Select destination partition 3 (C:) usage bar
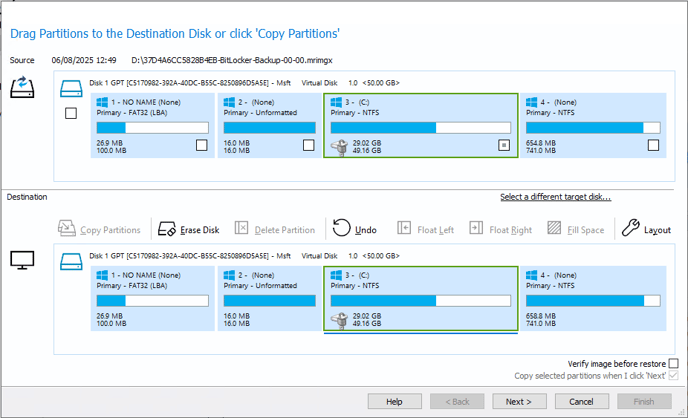Screen dimensions: 688x418 421,301
